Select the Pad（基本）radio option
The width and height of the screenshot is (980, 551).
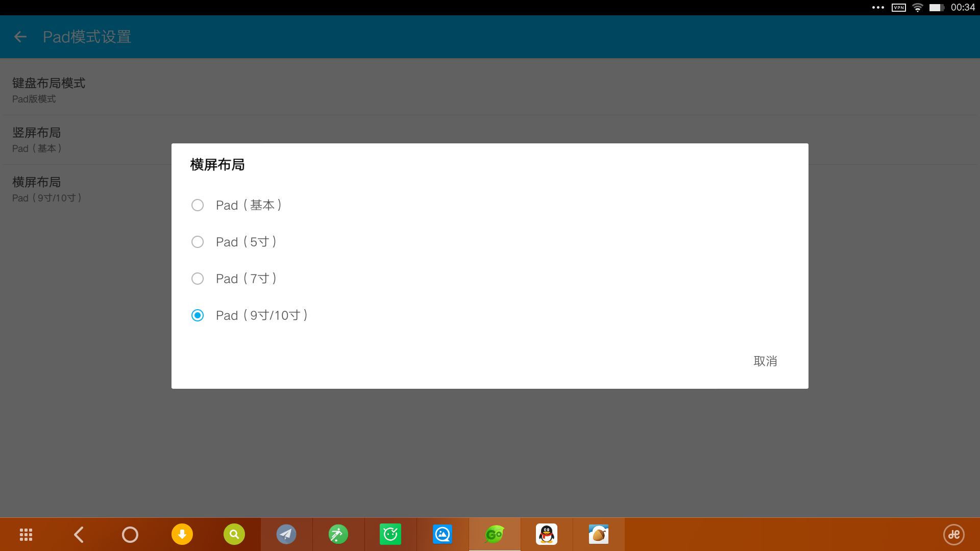coord(198,205)
